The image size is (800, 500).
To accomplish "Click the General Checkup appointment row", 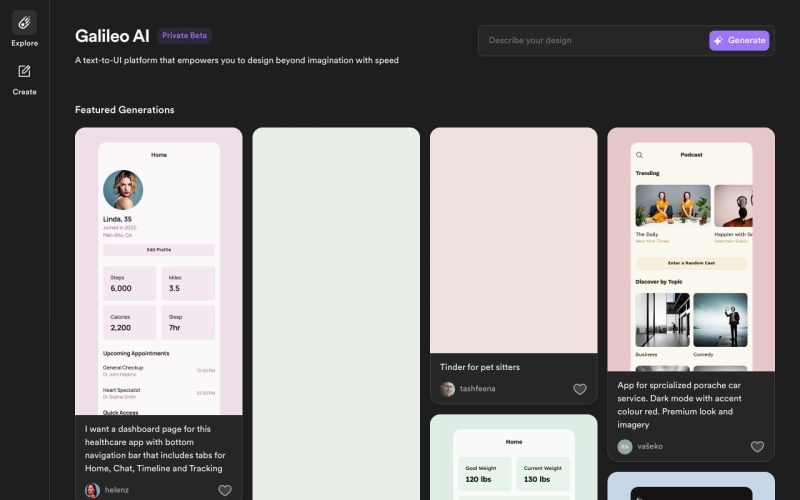I will pos(159,370).
